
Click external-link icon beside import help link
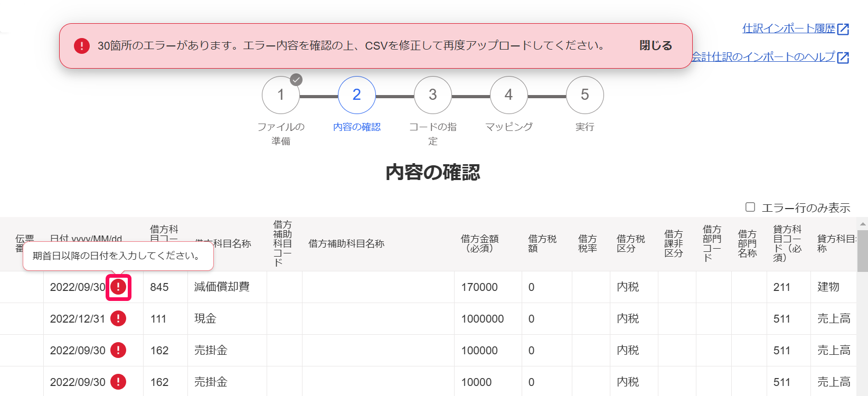point(843,58)
